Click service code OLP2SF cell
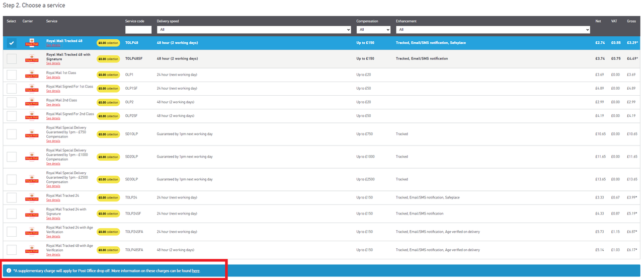The image size is (644, 280). click(x=131, y=116)
